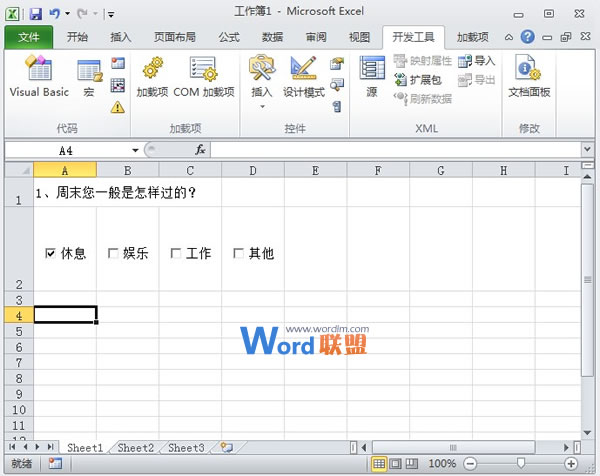This screenshot has width=600, height=476.
Task: Tick the 其他 checkbox
Action: 238,254
